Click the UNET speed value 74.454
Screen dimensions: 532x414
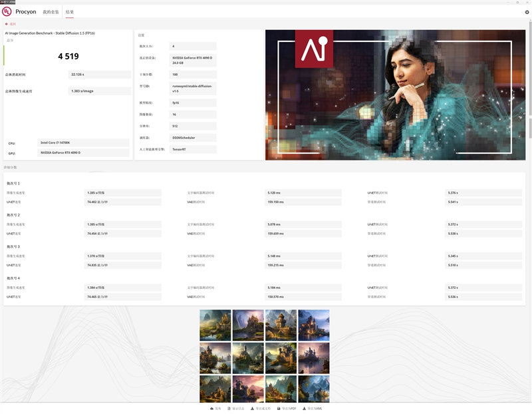tap(123, 234)
